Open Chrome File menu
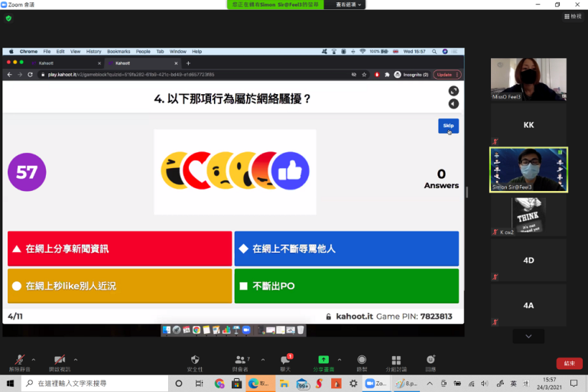 pos(47,51)
